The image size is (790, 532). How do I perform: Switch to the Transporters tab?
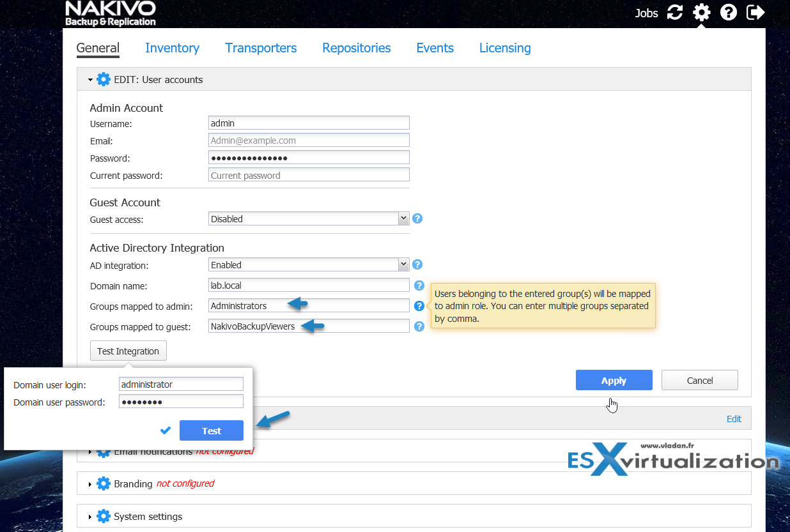point(261,48)
